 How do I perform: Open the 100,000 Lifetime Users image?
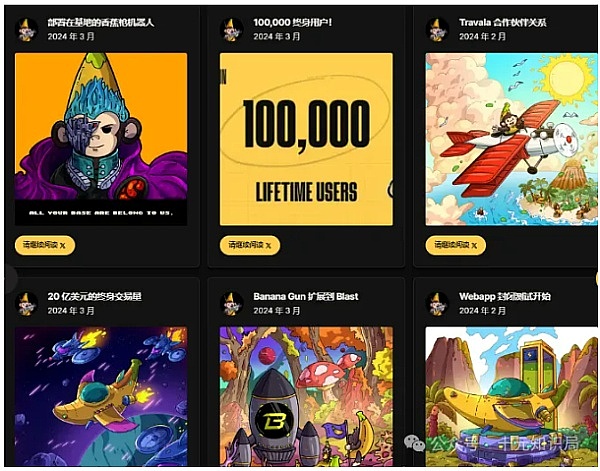(306, 139)
